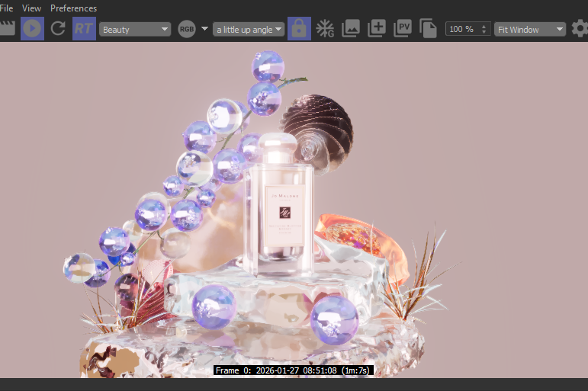Click the copy documents icon
This screenshot has width=588, height=391.
(x=429, y=29)
